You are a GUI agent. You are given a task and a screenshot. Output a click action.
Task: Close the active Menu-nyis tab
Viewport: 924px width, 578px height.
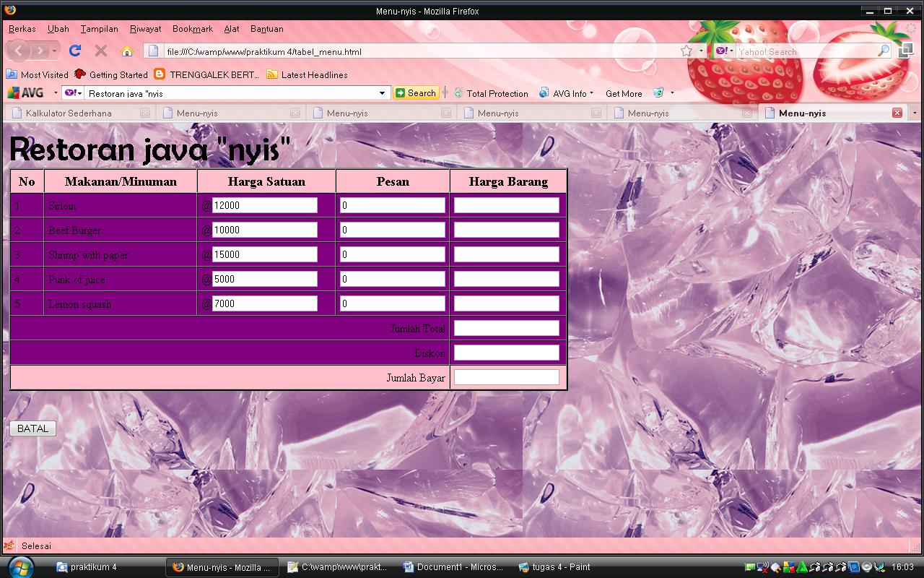tap(897, 113)
